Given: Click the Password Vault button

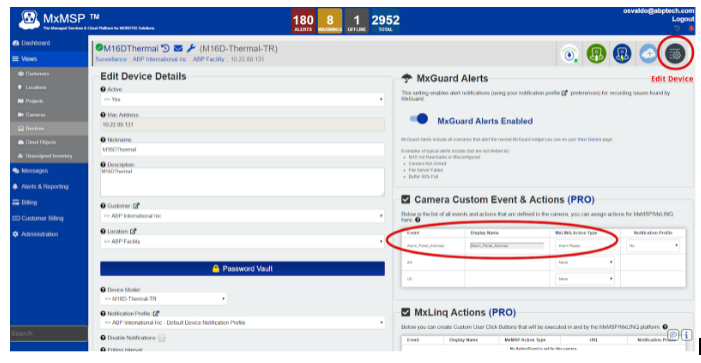Looking at the screenshot, I should coord(242,268).
